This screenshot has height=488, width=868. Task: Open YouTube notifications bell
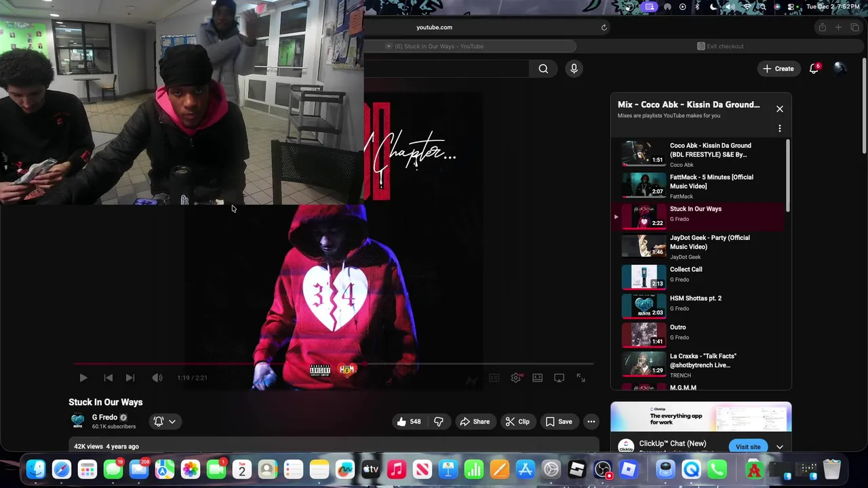[x=814, y=68]
